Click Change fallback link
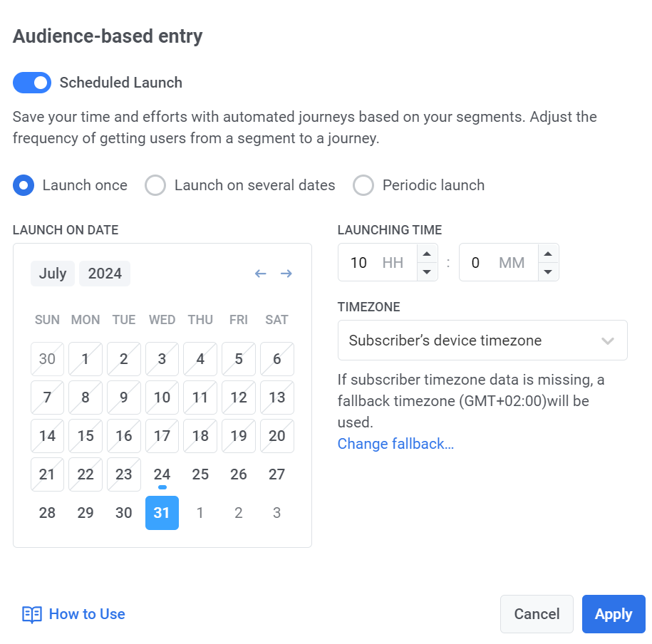 click(x=395, y=444)
